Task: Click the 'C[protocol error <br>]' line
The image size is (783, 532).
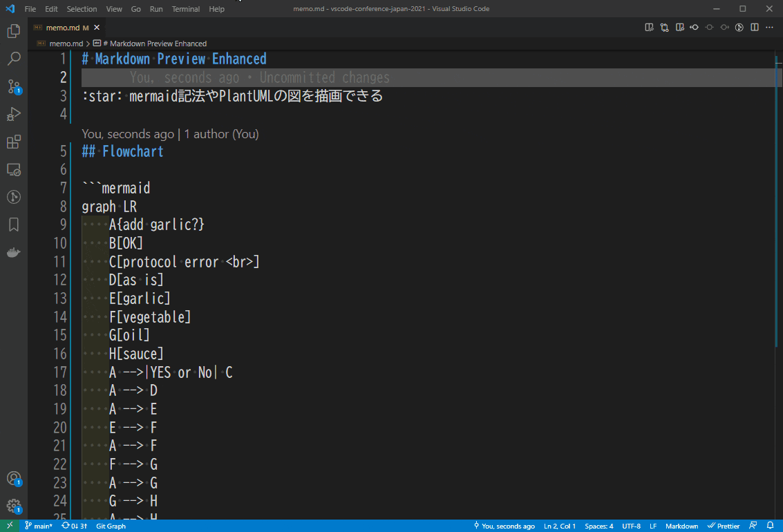Action: (x=185, y=261)
